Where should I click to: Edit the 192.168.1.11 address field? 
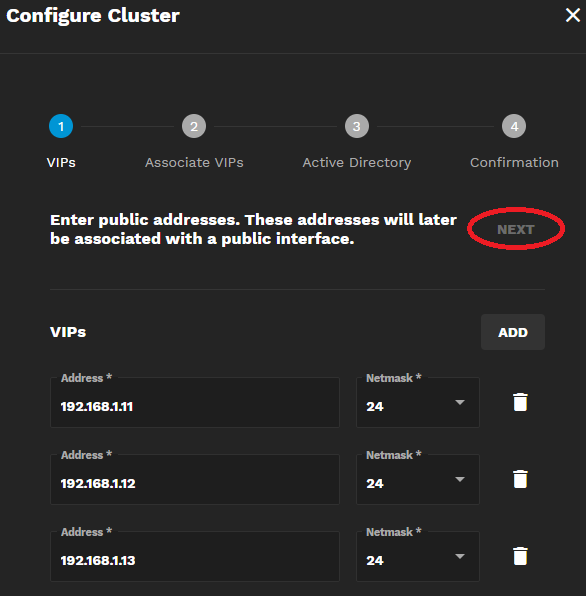195,403
